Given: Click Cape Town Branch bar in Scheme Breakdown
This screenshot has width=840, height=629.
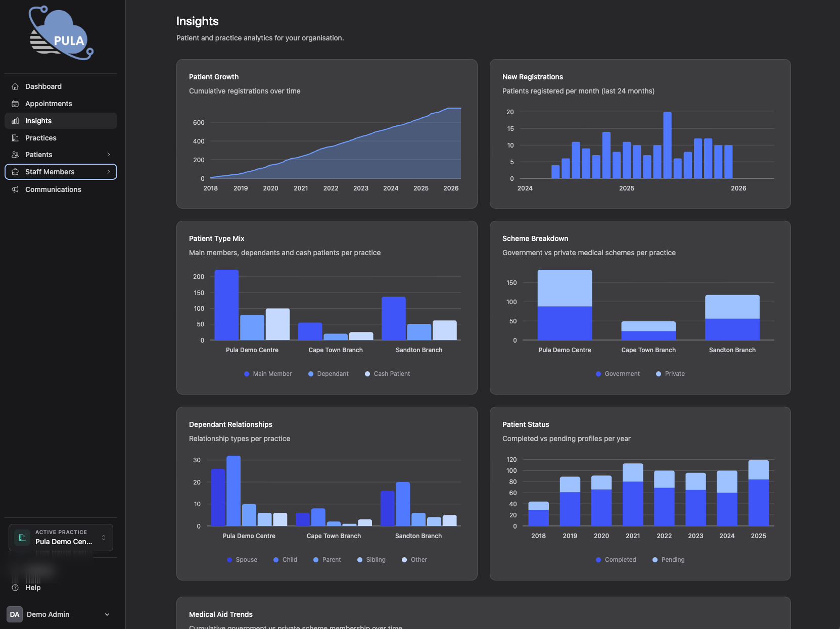Looking at the screenshot, I should (648, 330).
